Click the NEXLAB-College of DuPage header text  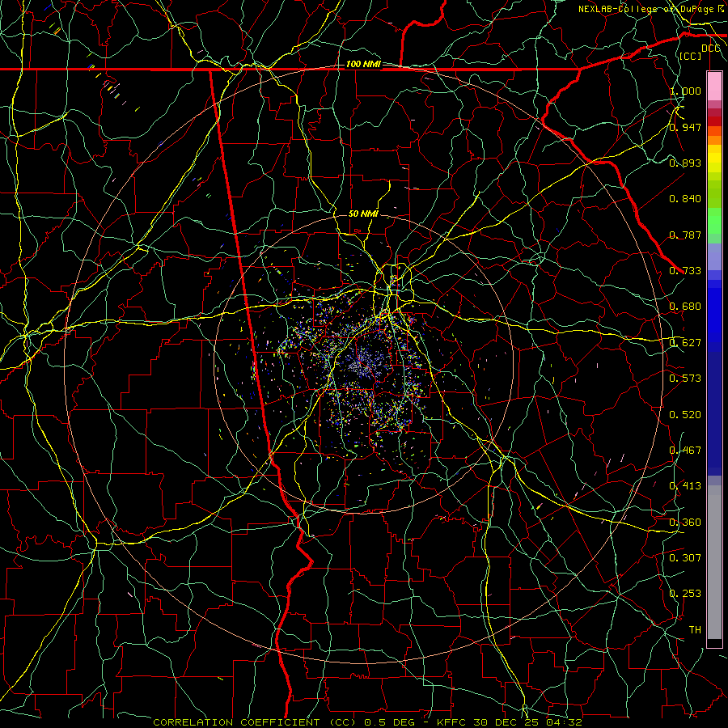point(645,9)
